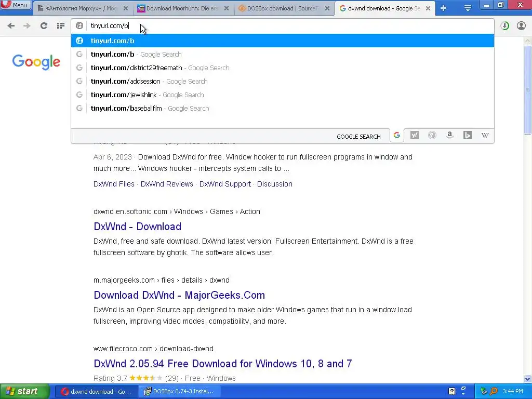This screenshot has height=399, width=532.
Task: Select Wikipedia search engine icon
Action: click(485, 136)
